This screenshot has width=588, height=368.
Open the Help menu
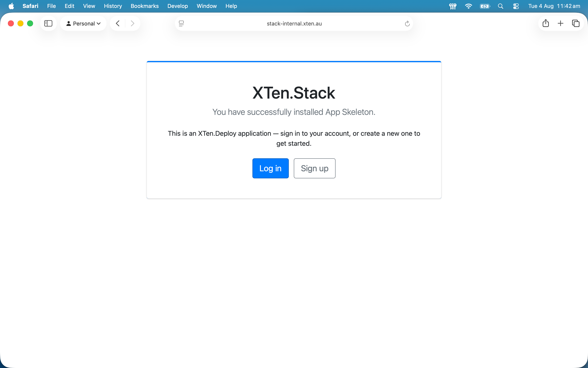231,6
